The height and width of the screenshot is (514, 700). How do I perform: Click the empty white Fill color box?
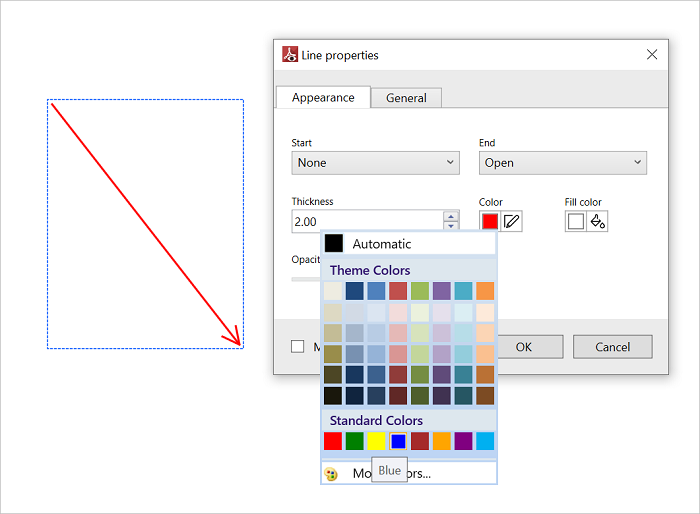click(x=576, y=221)
